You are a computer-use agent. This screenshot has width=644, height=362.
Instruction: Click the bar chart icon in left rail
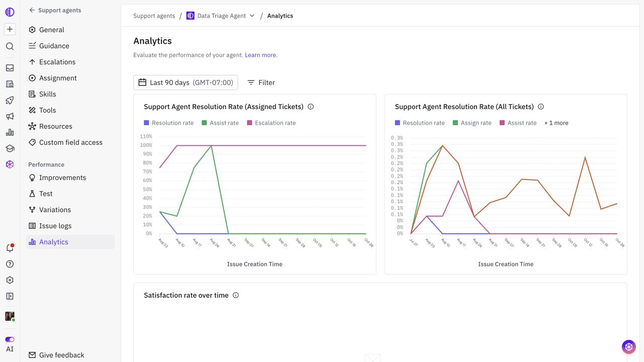coord(10,132)
